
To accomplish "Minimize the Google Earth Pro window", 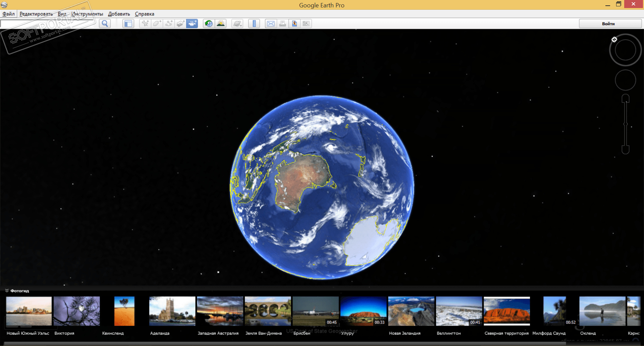I will click(607, 5).
